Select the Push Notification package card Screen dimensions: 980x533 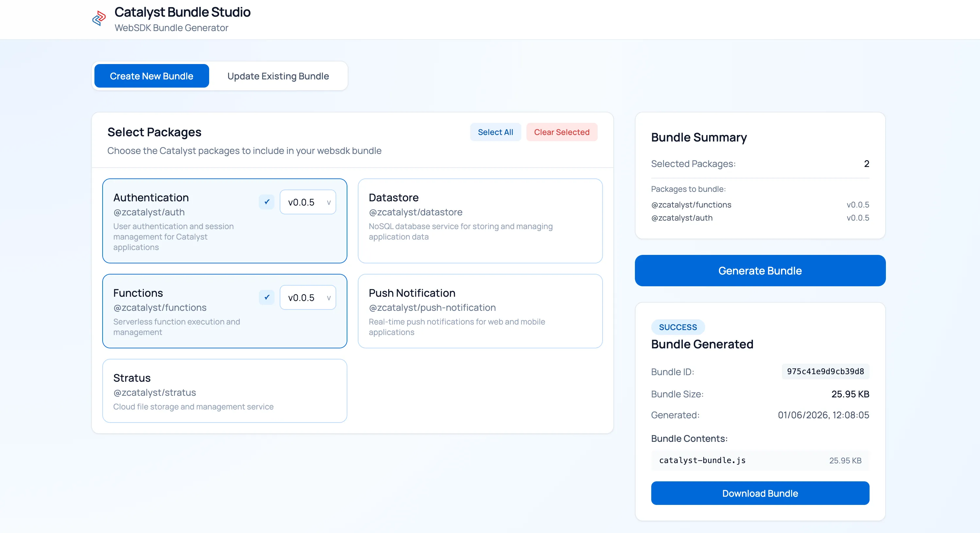(480, 311)
